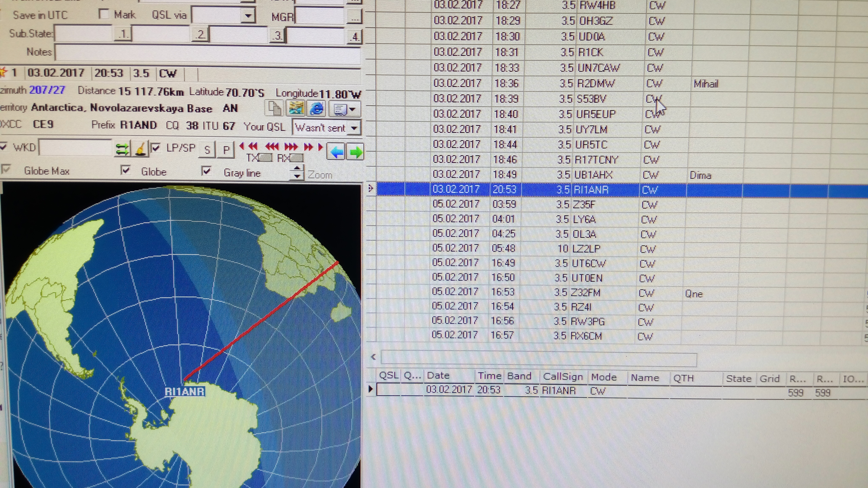Select the Z35F log entry row
The width and height of the screenshot is (868, 488).
(x=583, y=204)
